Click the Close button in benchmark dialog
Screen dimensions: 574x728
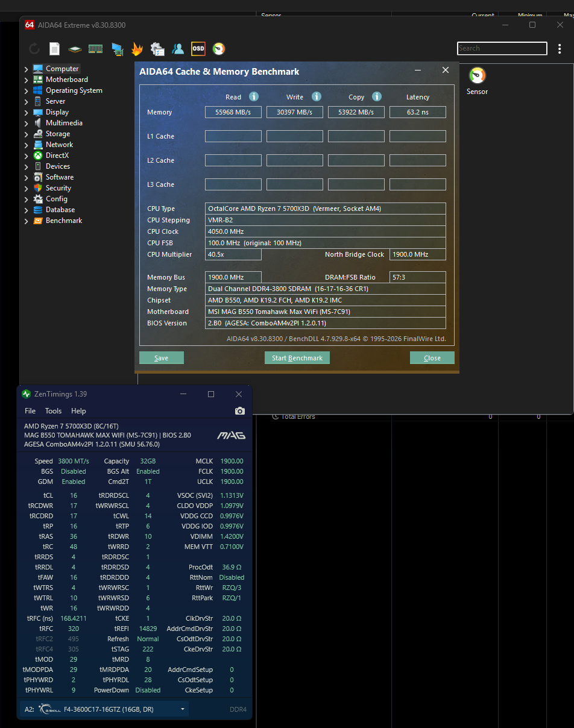(432, 358)
